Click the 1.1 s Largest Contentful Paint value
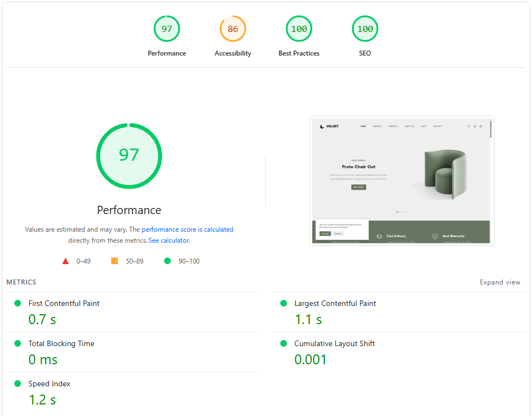Image resolution: width=532 pixels, height=416 pixels. (308, 319)
